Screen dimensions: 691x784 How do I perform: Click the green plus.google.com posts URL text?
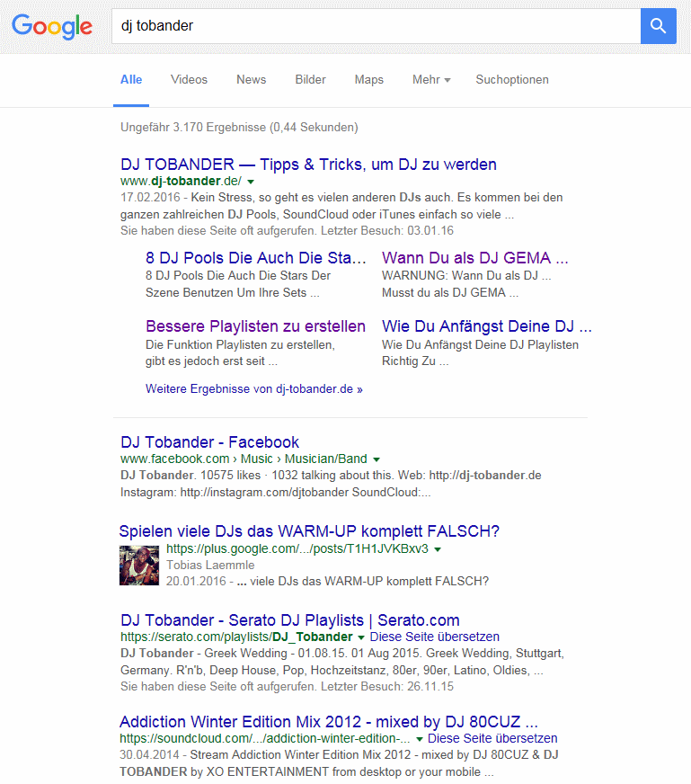point(297,548)
